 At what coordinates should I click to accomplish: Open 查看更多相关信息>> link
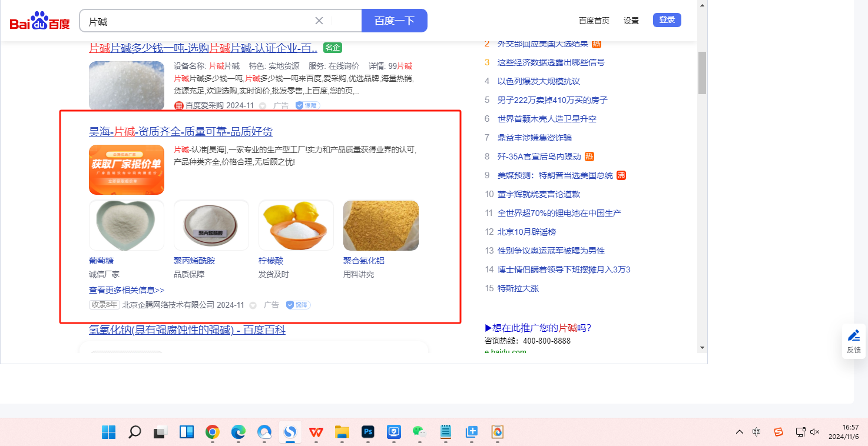pos(127,290)
